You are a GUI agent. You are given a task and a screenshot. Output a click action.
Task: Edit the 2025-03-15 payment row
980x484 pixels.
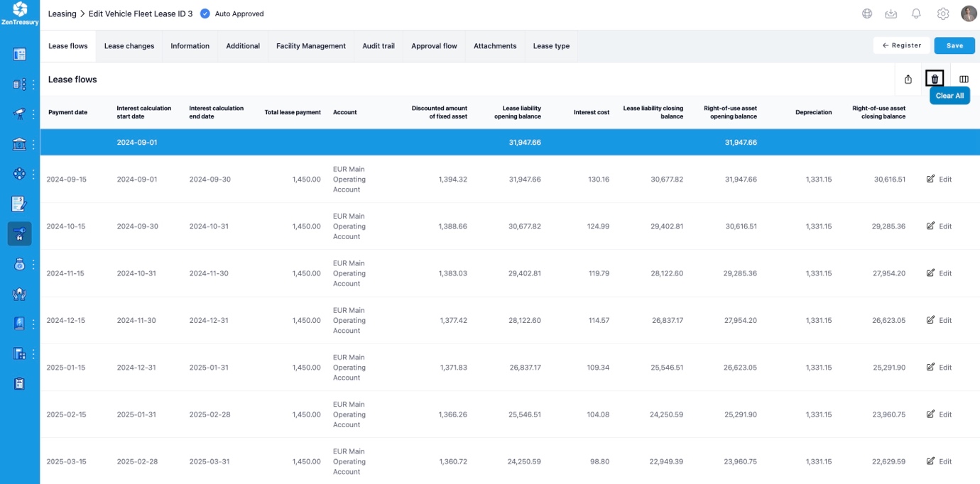coord(939,461)
